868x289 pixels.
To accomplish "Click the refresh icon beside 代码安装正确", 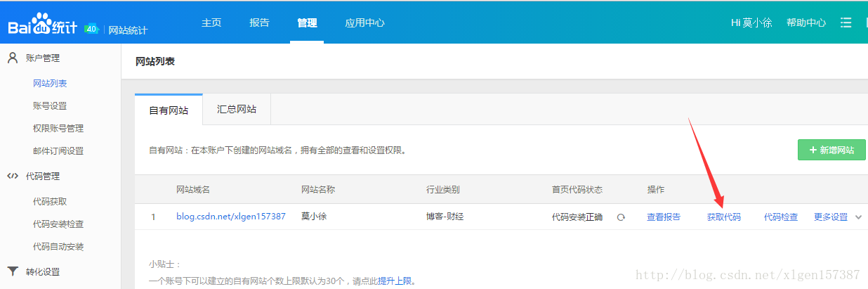I will pos(621,217).
